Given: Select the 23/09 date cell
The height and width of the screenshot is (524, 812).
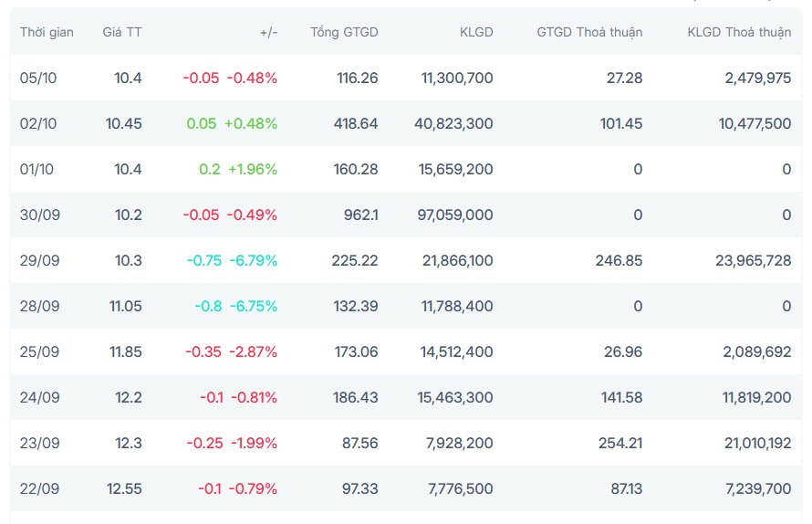Looking at the screenshot, I should click(x=40, y=443).
